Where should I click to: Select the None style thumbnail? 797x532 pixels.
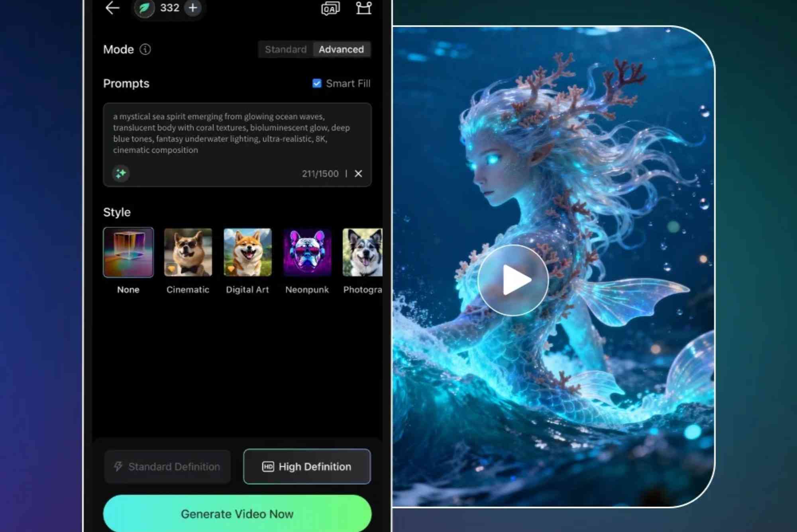(128, 252)
